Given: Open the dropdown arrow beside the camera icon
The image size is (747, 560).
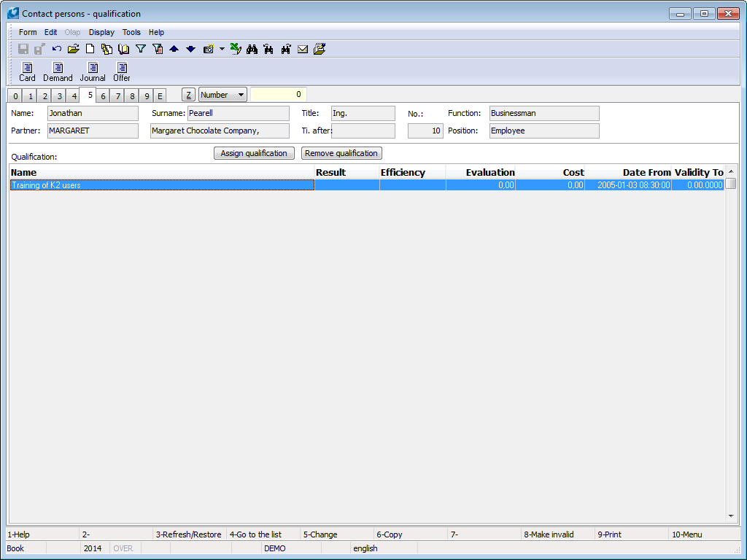Looking at the screenshot, I should pos(222,49).
